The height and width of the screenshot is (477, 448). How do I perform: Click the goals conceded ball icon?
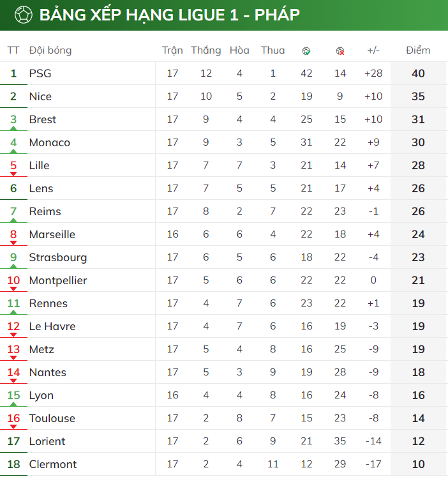(x=340, y=51)
